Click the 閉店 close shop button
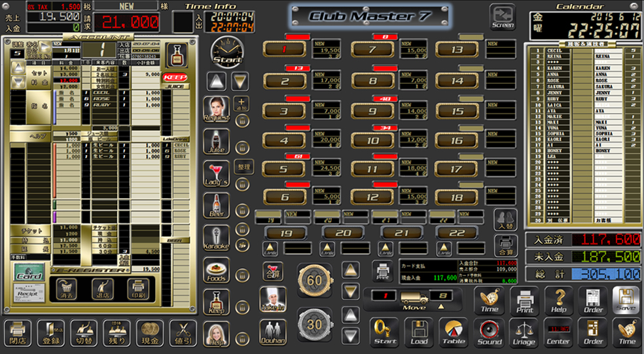644x354 pixels. pyautogui.click(x=18, y=333)
